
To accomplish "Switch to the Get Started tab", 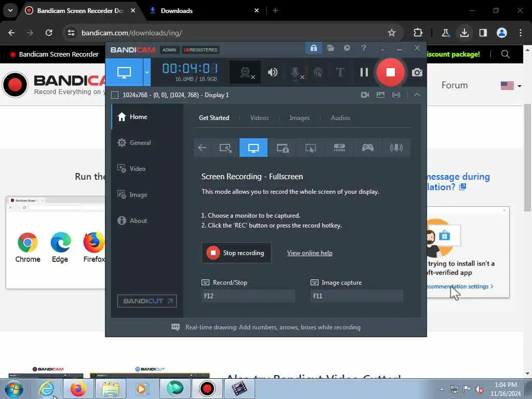I will pyautogui.click(x=214, y=118).
